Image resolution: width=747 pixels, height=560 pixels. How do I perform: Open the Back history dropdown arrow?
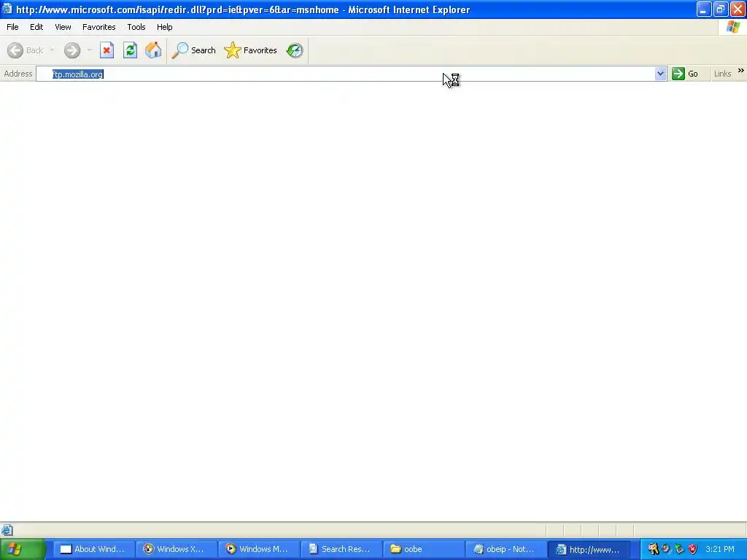point(52,50)
